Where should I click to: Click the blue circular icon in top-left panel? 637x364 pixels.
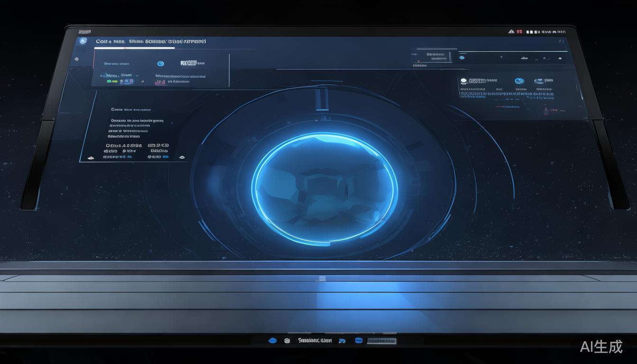coord(160,64)
